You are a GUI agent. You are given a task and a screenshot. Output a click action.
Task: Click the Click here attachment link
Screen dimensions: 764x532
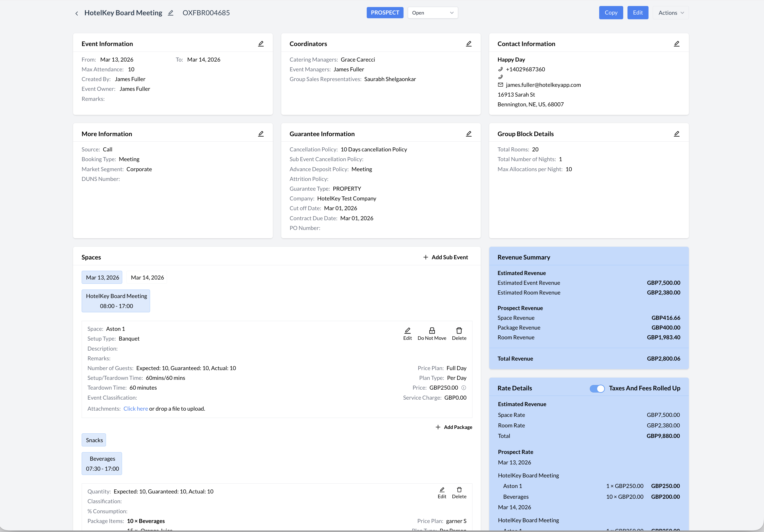(136, 409)
